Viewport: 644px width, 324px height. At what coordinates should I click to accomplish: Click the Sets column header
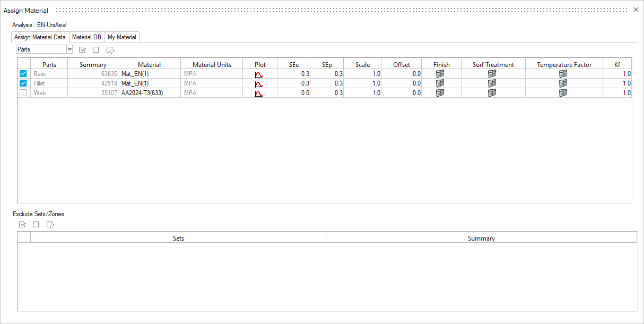178,238
